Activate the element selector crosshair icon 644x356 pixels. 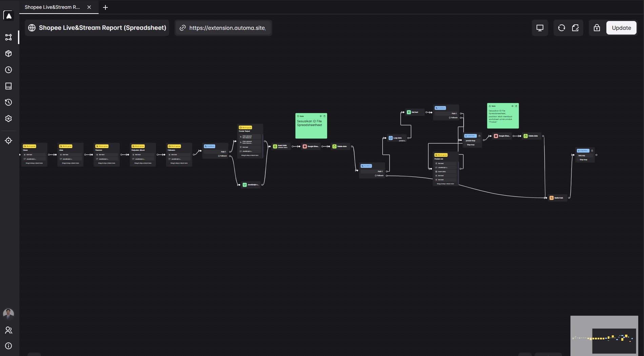(x=8, y=141)
